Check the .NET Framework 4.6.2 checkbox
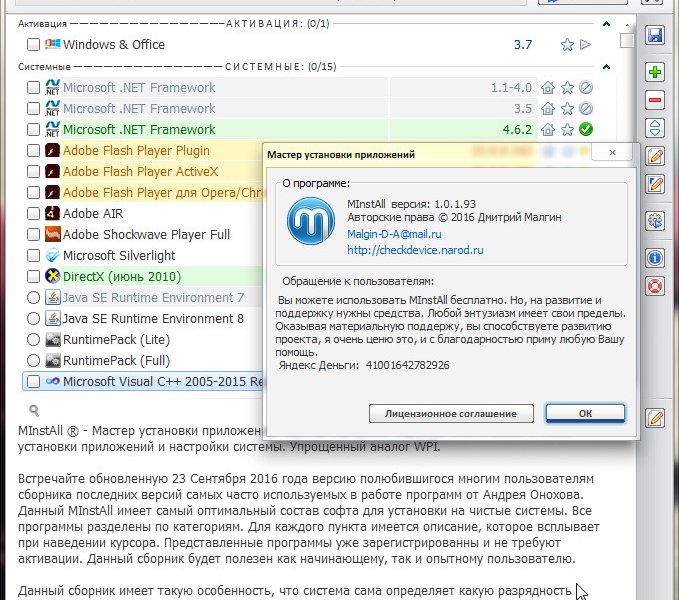The image size is (679, 600). (x=33, y=129)
